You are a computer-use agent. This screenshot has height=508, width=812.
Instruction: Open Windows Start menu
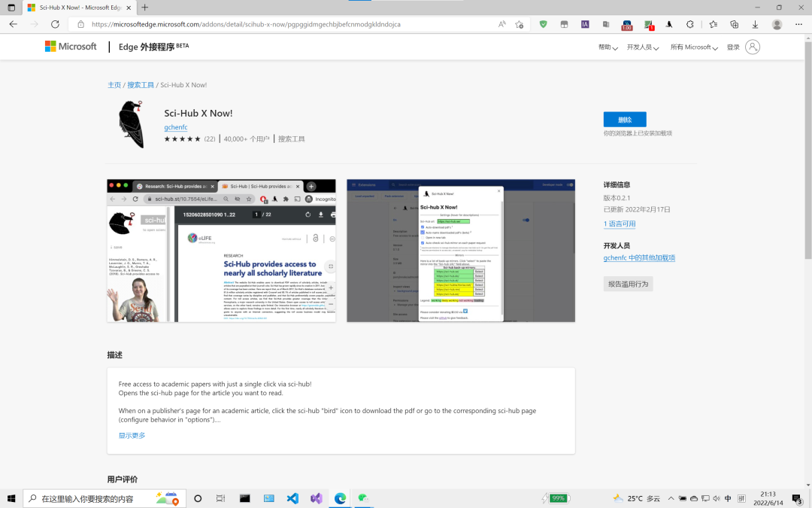point(11,499)
